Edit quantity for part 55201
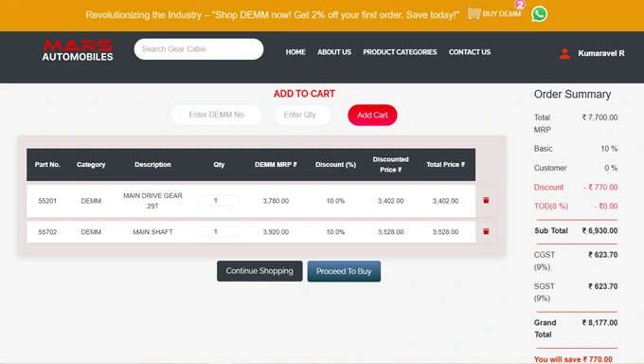 [219, 201]
